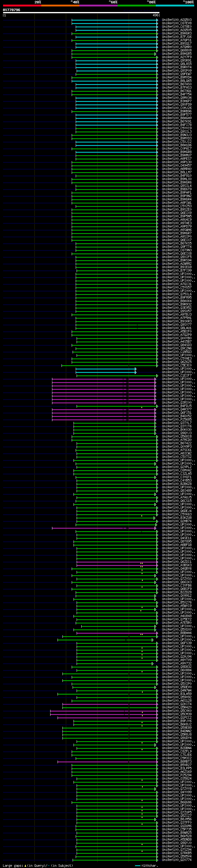The width and height of the screenshot is (197, 868).
Task: Select the UniRef100_A7MCD0 label
Action: [177, 440]
